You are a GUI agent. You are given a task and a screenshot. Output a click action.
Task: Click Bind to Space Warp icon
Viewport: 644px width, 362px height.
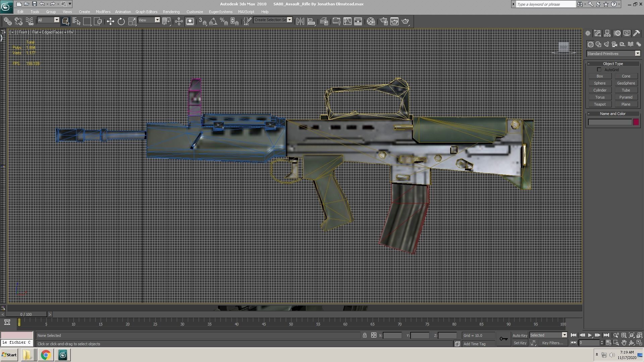coord(30,21)
